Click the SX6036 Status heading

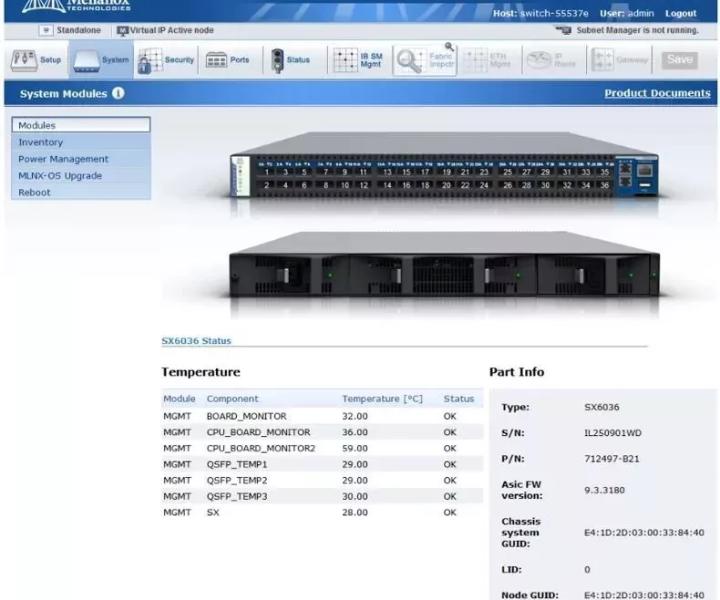click(196, 341)
